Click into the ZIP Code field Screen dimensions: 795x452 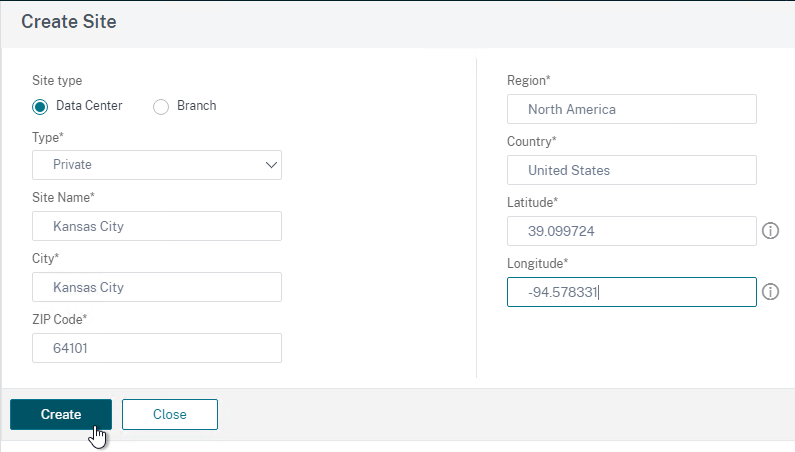(157, 348)
